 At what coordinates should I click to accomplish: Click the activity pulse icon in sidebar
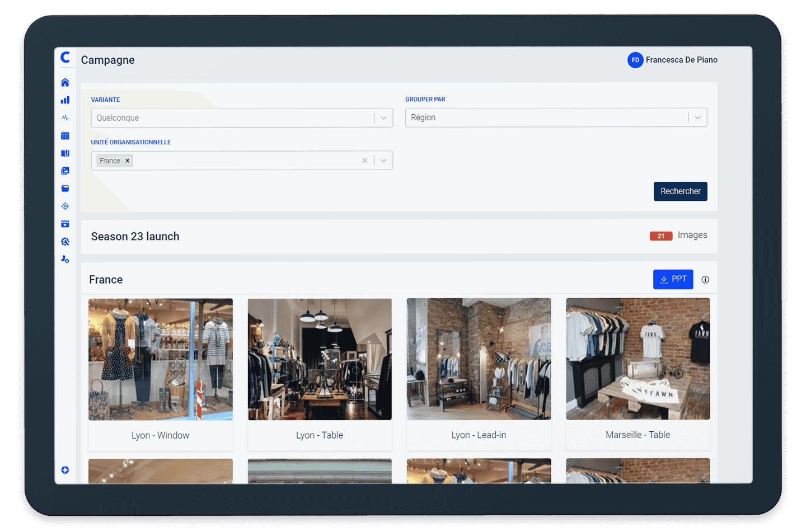click(65, 118)
